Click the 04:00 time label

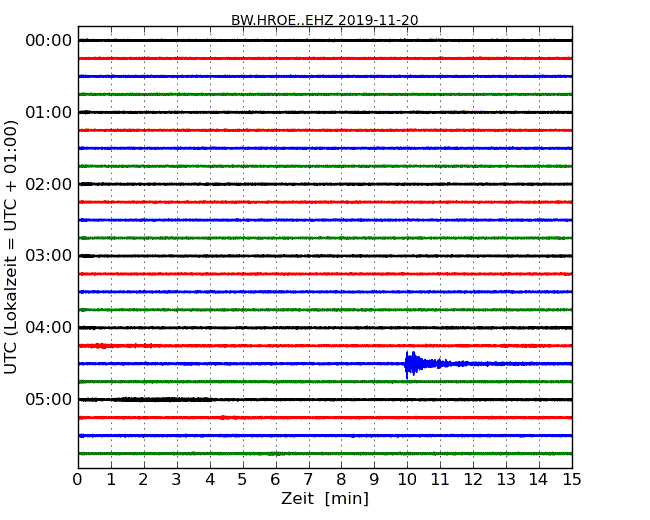coord(49,328)
